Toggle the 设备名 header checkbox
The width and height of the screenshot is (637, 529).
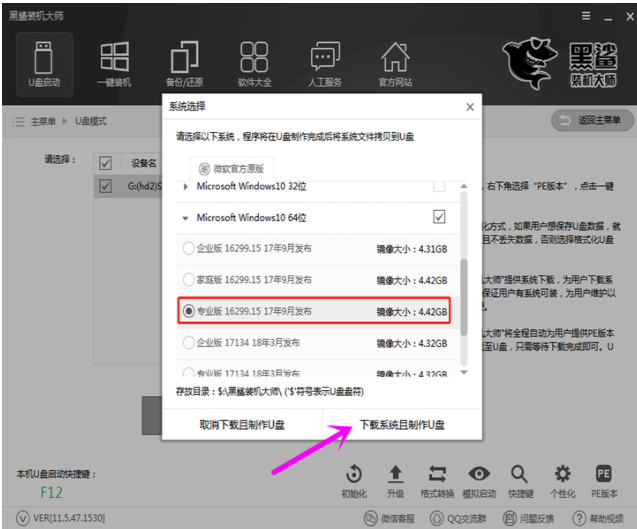105,163
